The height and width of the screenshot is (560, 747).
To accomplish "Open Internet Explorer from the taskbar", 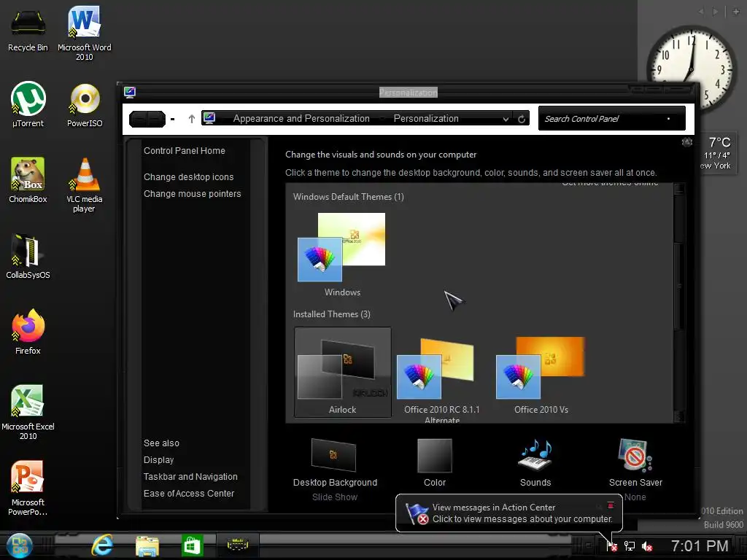I will 102,545.
